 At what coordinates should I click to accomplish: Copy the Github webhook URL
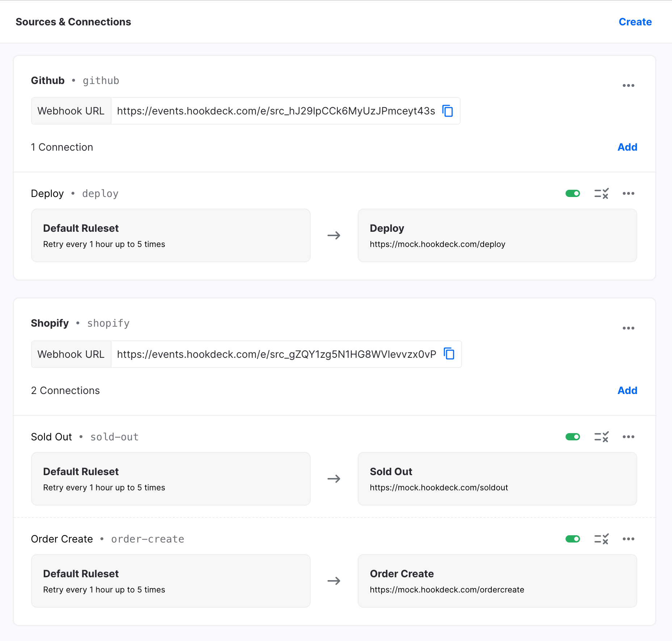tap(448, 111)
